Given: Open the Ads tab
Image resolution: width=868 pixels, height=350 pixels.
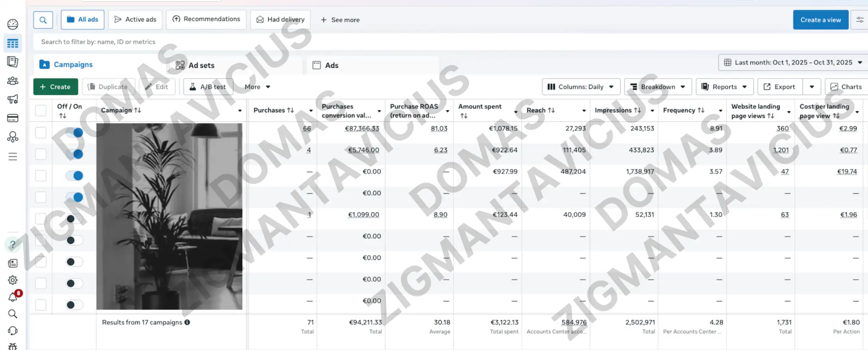Looking at the screenshot, I should 325,65.
